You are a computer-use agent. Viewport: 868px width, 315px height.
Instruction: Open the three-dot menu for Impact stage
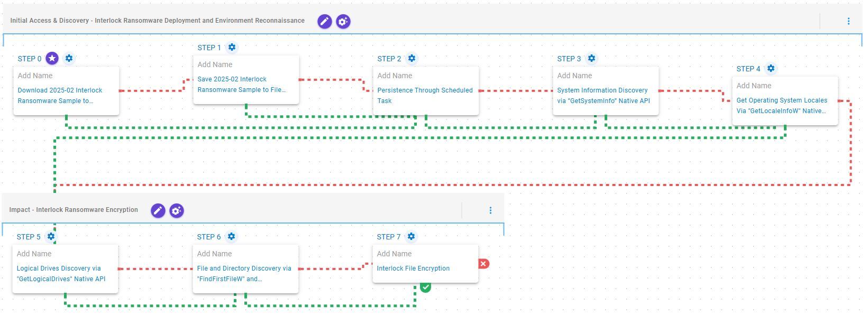490,210
